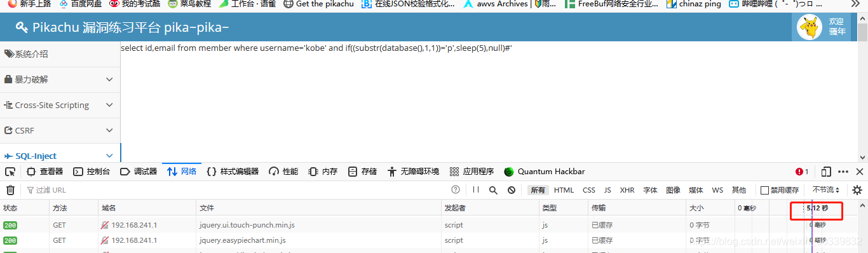Open request blocking with the blocked-circle icon
Image resolution: width=868 pixels, height=253 pixels.
tap(511, 190)
